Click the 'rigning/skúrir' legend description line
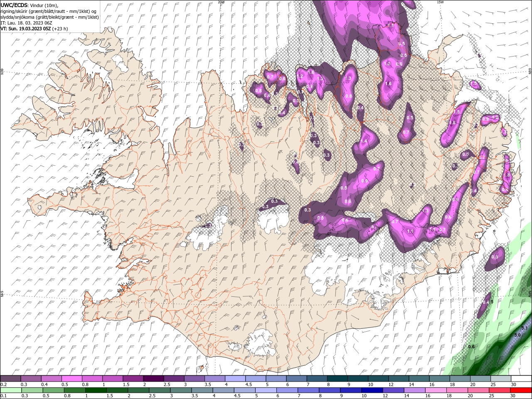 coord(49,11)
